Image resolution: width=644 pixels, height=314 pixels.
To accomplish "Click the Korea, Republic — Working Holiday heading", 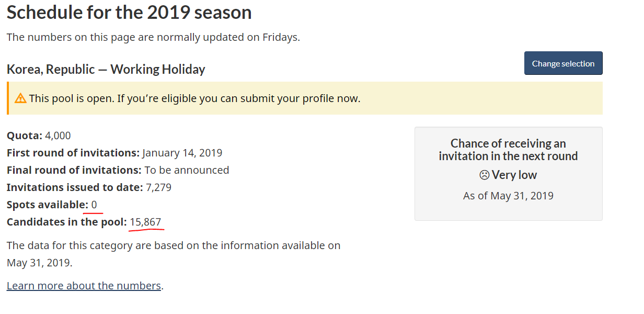I will [106, 69].
